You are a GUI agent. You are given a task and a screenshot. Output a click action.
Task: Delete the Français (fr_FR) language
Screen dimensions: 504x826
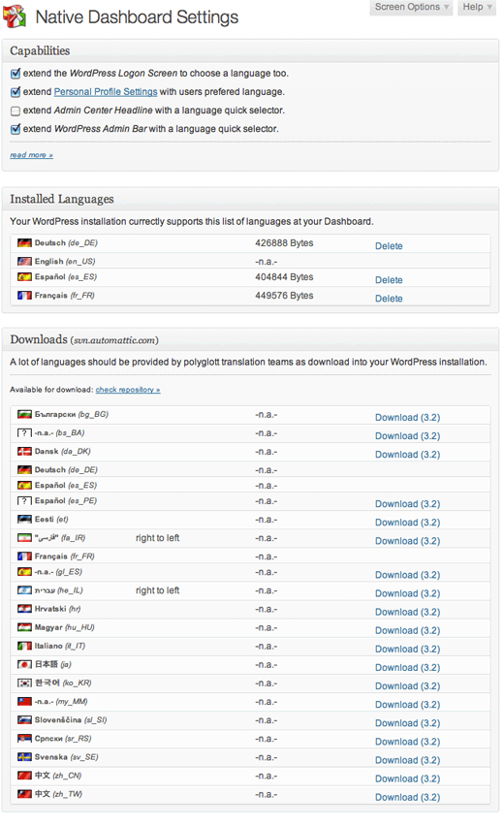tap(389, 299)
